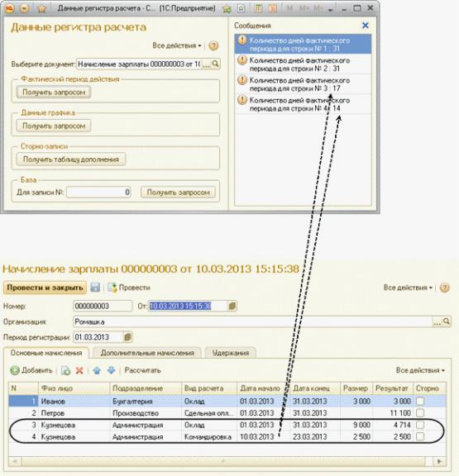The width and height of the screenshot is (459, 476).
Task: Click 'Получить запросом' under Фактический период действия
Action: [54, 93]
